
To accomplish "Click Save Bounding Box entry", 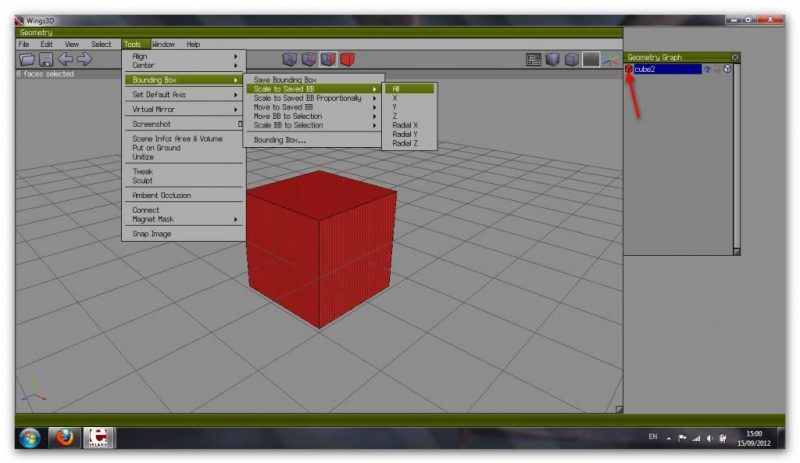I will [285, 79].
